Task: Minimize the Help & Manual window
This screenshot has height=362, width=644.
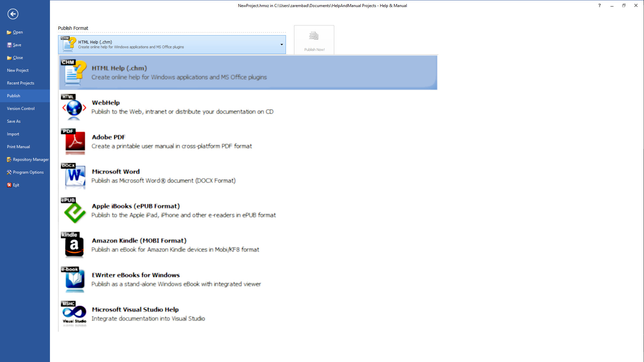Action: 612,5
